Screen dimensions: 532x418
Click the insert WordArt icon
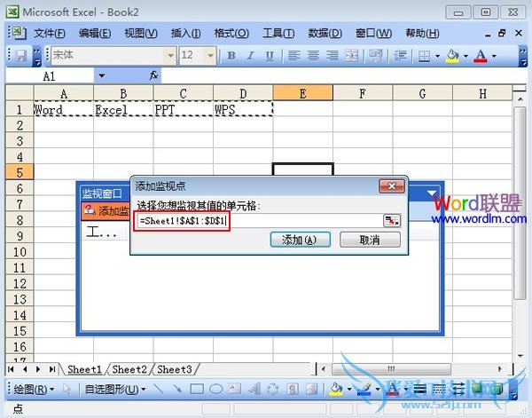tap(254, 389)
